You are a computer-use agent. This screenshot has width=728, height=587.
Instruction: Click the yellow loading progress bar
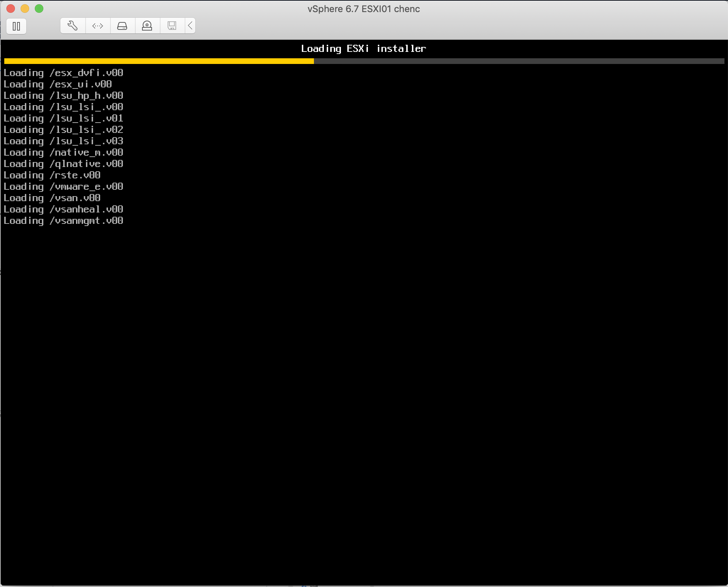pos(159,61)
